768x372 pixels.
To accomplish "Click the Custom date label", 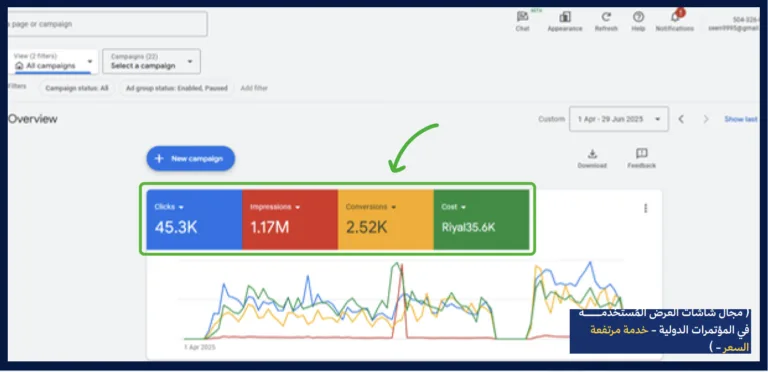I will 552,119.
